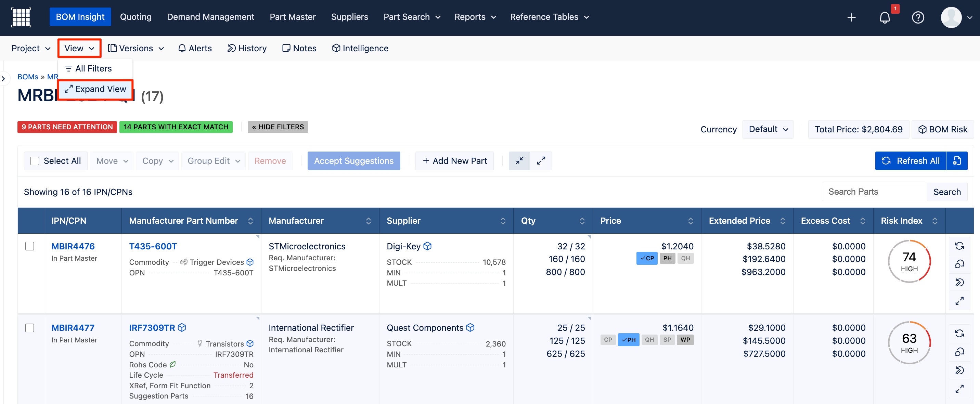The image size is (980, 404).
Task: Select QH price source for T435-600T
Action: 685,258
